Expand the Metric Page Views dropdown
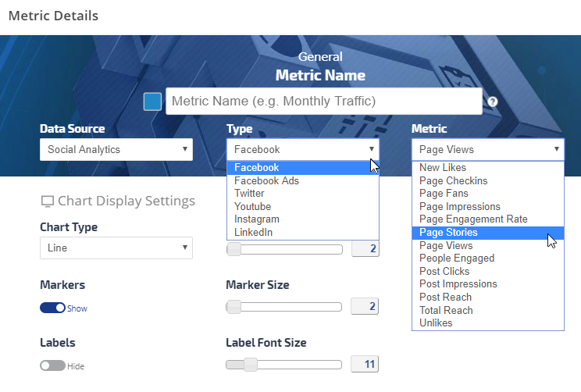The height and width of the screenshot is (392, 581). click(x=487, y=149)
